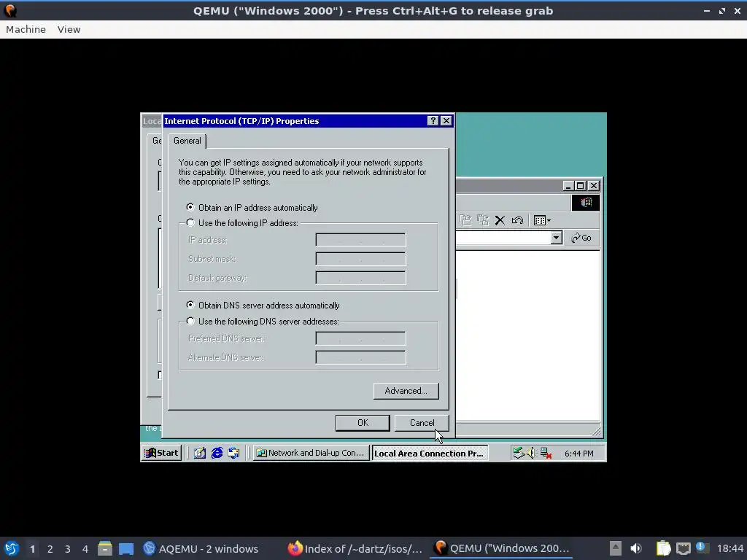Screen dimensions: 747x560
Task: Click Delete icon in Network Connections toolbar
Action: point(499,220)
